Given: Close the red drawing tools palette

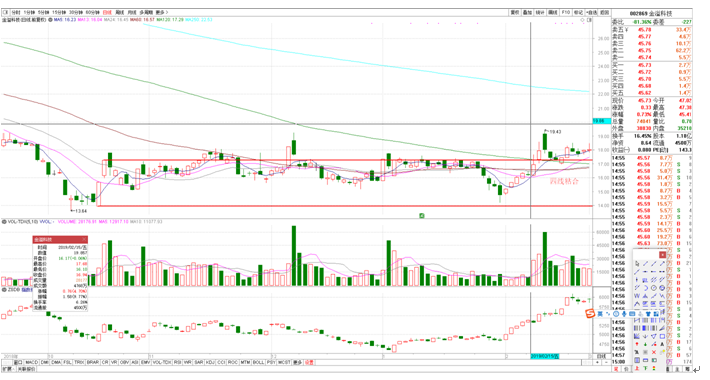Looking at the screenshot, I should tap(662, 255).
